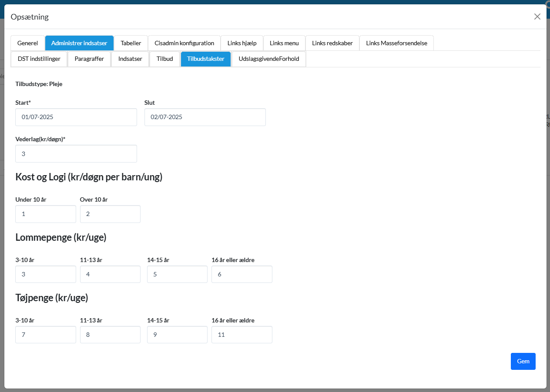550x392 pixels.
Task: Open the DST indstillinger sub-tab
Action: click(x=39, y=59)
